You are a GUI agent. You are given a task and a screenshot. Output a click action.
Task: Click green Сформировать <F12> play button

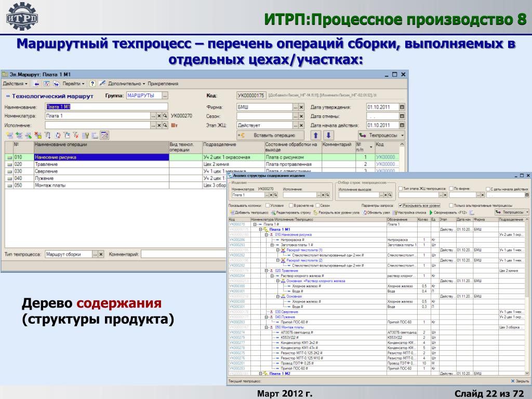click(431, 212)
